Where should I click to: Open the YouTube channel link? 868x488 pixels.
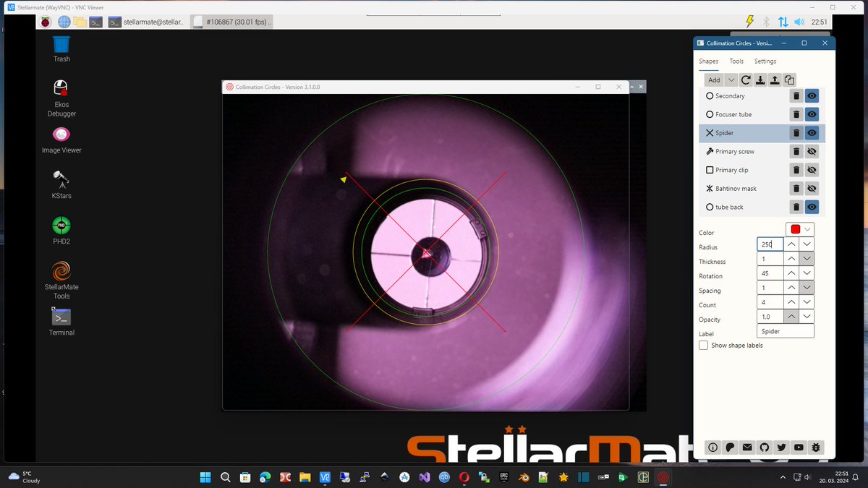[798, 448]
